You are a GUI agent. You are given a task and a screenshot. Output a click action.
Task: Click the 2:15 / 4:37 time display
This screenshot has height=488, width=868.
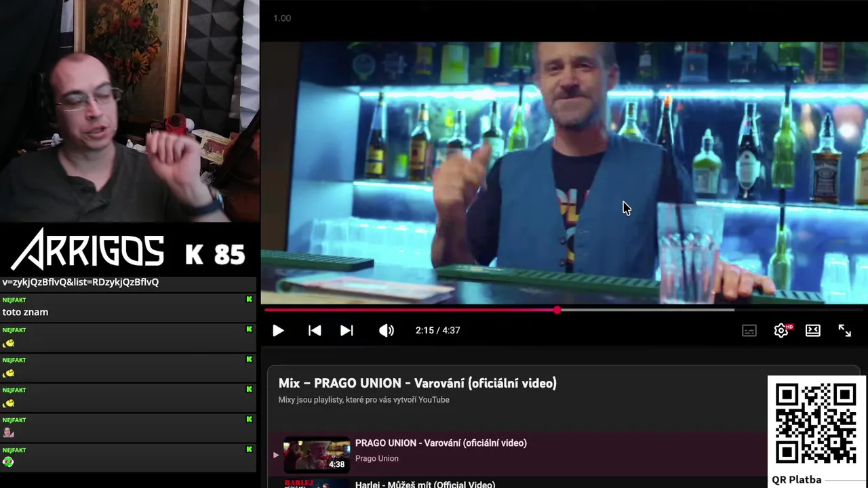[x=437, y=331]
